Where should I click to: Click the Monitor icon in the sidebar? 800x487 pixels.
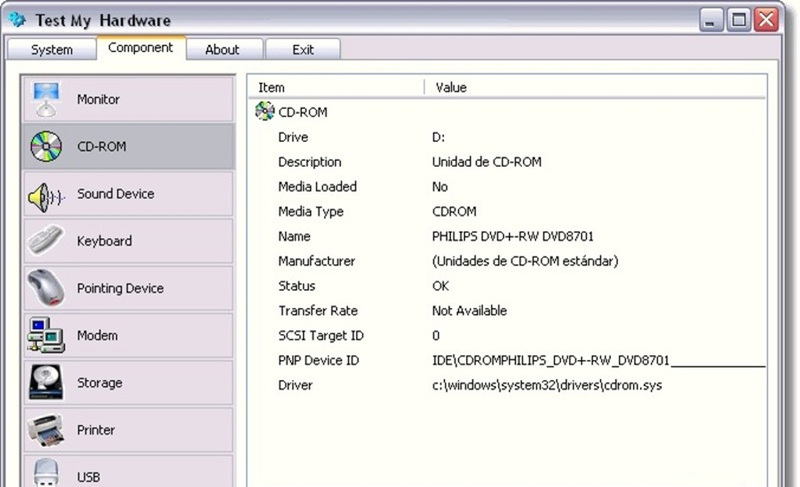tap(46, 99)
